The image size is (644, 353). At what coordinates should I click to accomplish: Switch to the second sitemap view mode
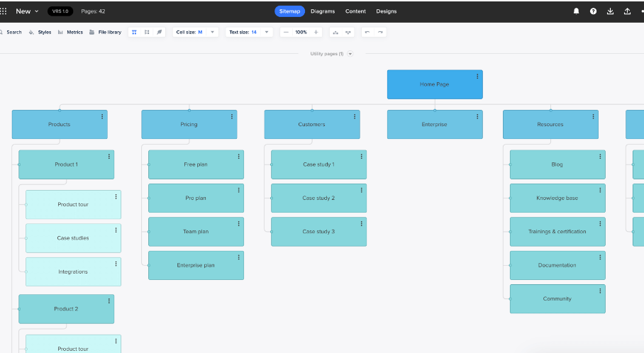click(x=147, y=32)
